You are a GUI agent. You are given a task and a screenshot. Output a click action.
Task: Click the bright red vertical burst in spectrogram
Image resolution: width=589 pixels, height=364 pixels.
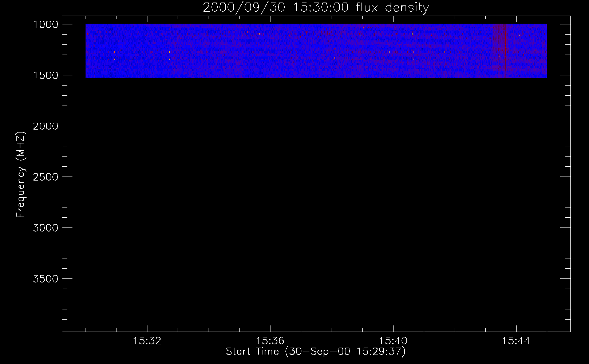point(505,51)
